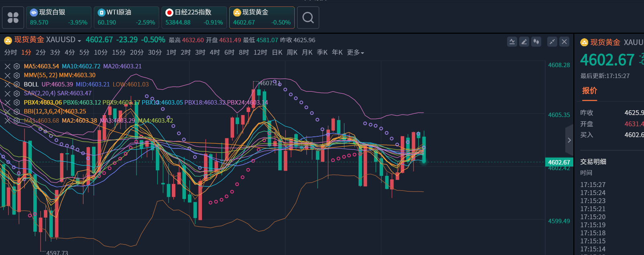Open the 现货白银 quote card
644x255 pixels.
(59, 18)
